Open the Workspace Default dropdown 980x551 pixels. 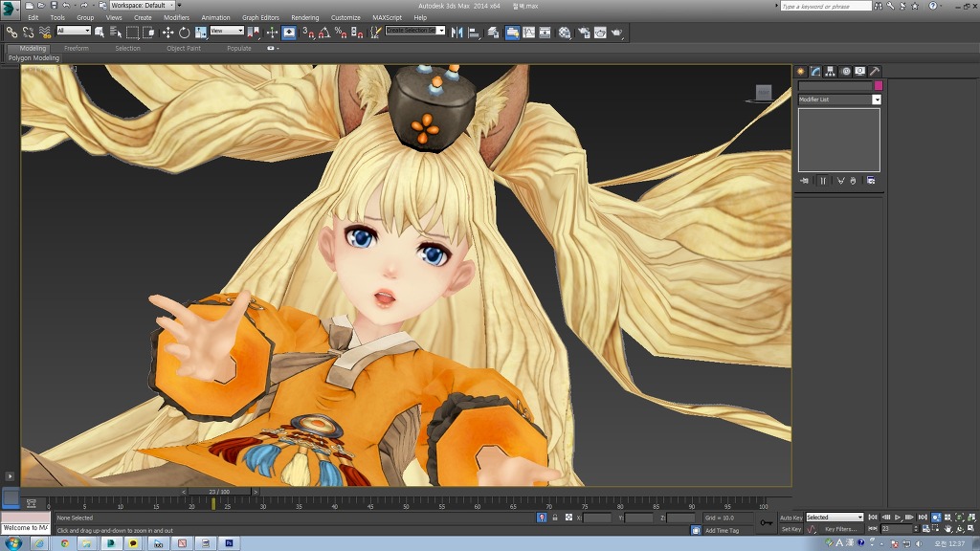[x=142, y=5]
